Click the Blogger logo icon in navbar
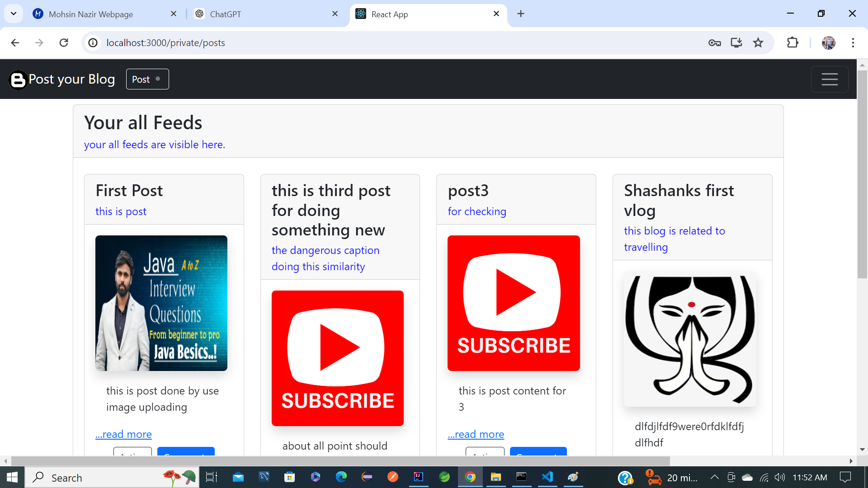This screenshot has width=868, height=488. tap(18, 80)
